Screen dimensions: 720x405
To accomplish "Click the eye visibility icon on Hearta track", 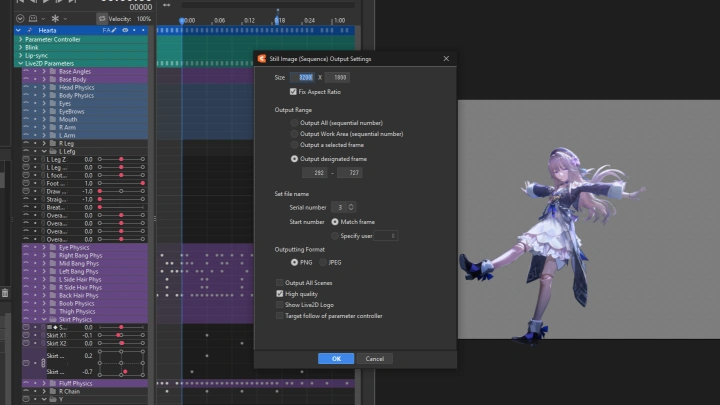I will tap(125, 30).
